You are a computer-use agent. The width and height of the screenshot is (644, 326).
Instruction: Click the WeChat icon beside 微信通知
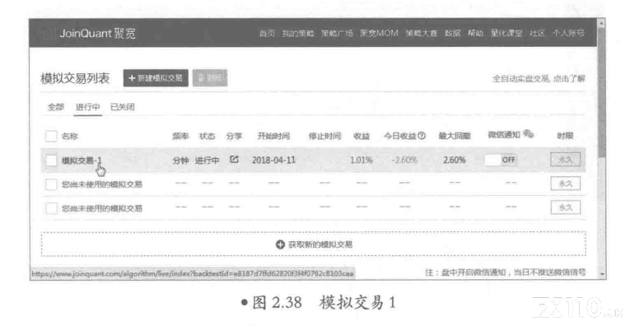pos(529,134)
